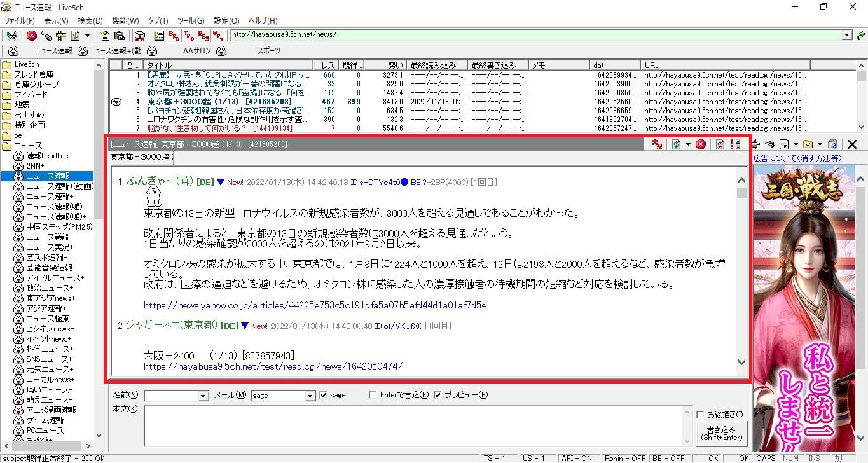The image size is (868, 463).
Task: Click the green thread refresh icon
Action: pos(676,144)
